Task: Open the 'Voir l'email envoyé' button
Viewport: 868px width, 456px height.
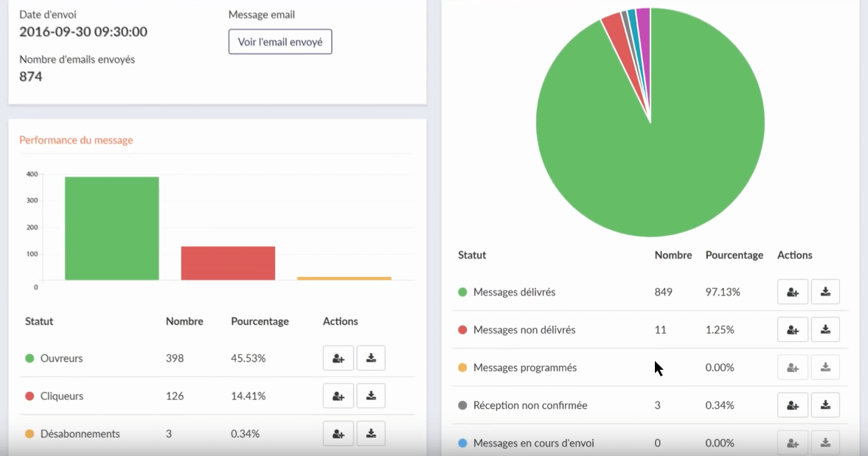Action: (x=280, y=42)
